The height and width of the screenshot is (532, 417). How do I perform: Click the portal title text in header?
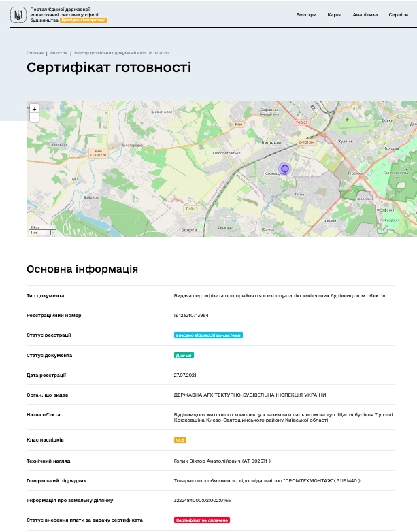pos(64,14)
